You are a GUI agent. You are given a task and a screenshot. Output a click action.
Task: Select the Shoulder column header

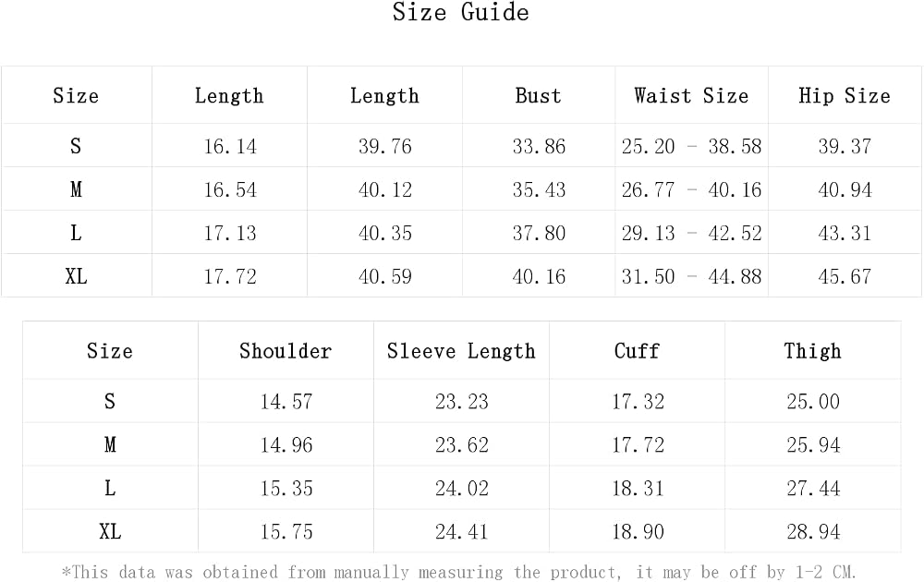286,351
